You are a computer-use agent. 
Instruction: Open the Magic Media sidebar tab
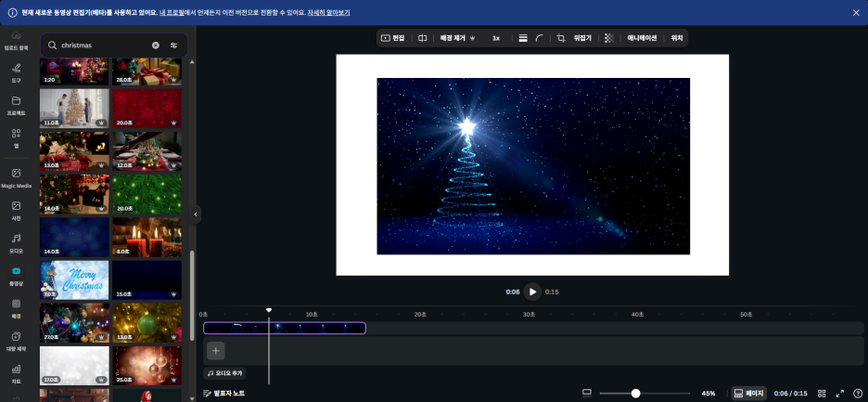16,178
